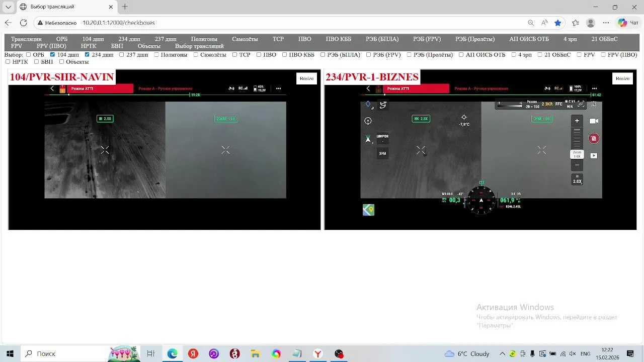Tick the ОРБ checkbox
The image size is (644, 362).
click(x=28, y=55)
